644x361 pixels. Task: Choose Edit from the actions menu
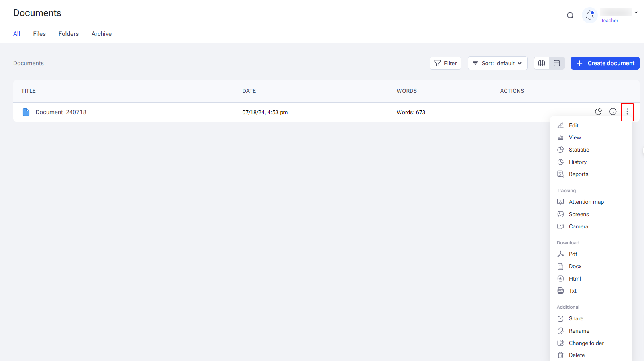(x=591, y=125)
